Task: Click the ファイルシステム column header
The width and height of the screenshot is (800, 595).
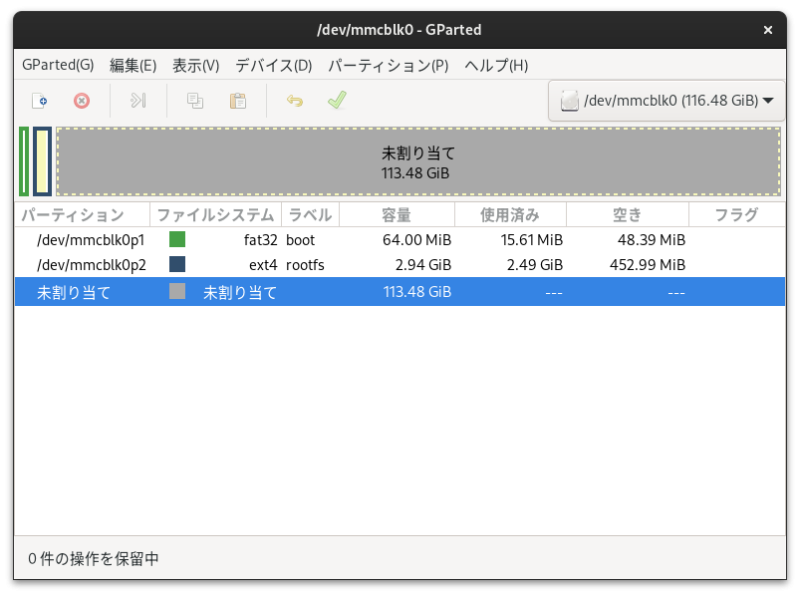Action: coord(216,215)
